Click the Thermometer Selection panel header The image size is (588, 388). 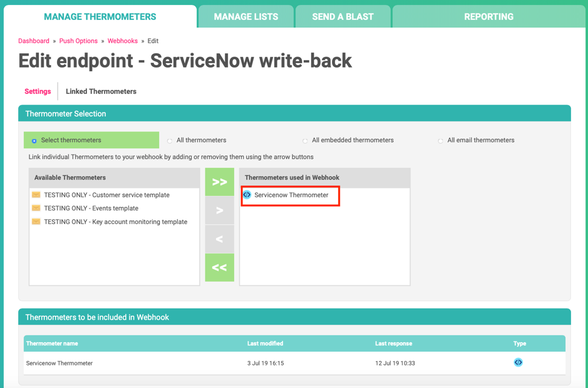pyautogui.click(x=294, y=114)
